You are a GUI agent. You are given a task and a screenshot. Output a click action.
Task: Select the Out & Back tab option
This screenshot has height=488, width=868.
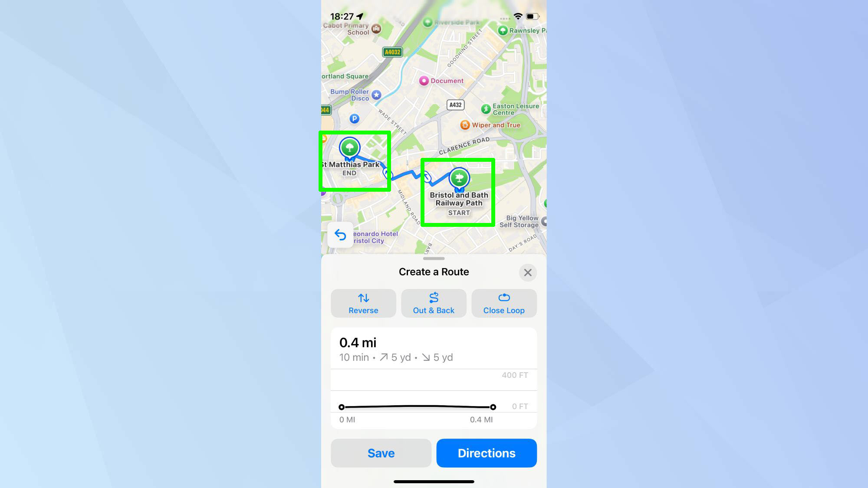(x=434, y=303)
